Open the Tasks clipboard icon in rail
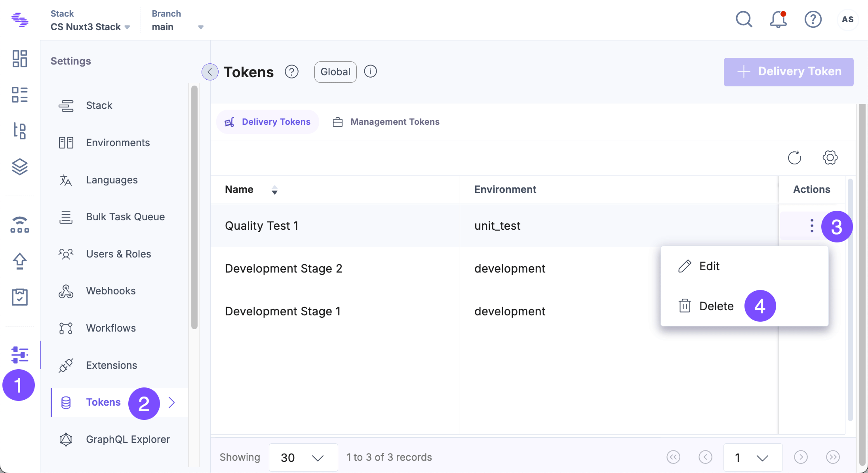The width and height of the screenshot is (868, 473). click(x=19, y=297)
